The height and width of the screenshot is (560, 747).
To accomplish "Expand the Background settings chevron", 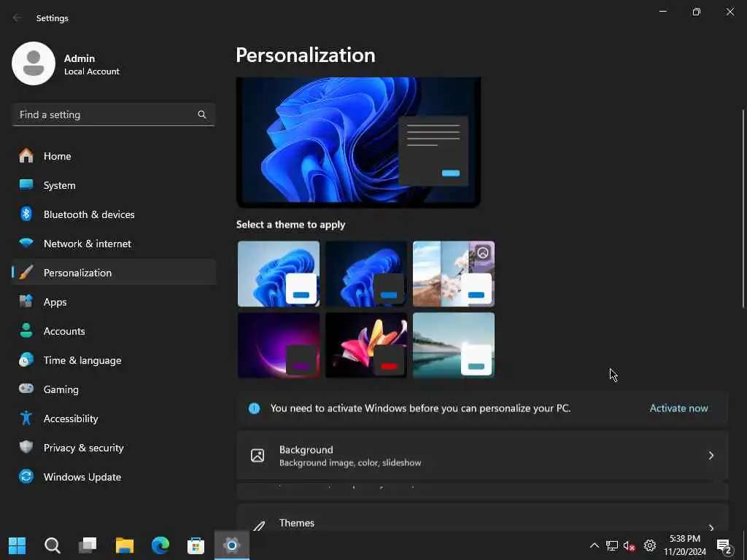I will (x=711, y=456).
